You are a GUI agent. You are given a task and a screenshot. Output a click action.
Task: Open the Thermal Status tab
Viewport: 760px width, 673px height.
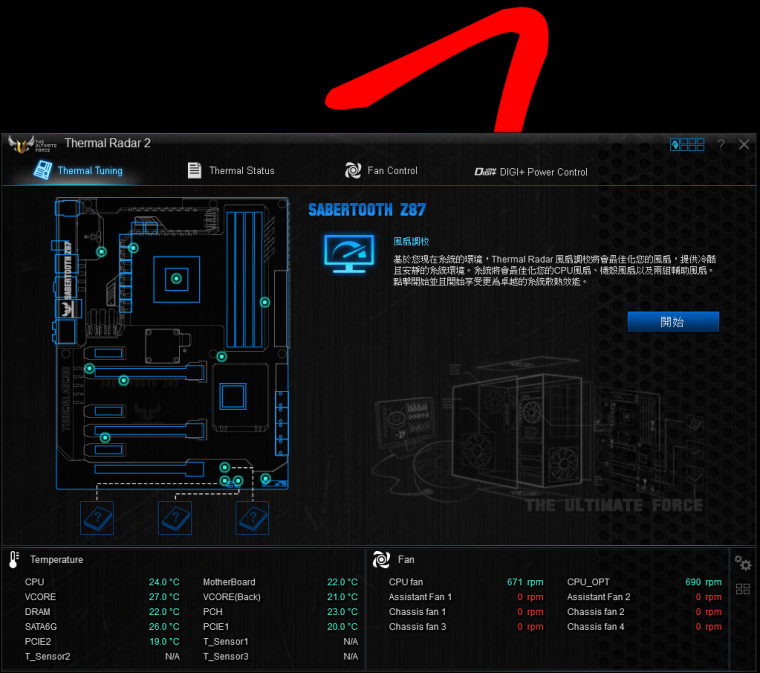click(231, 171)
